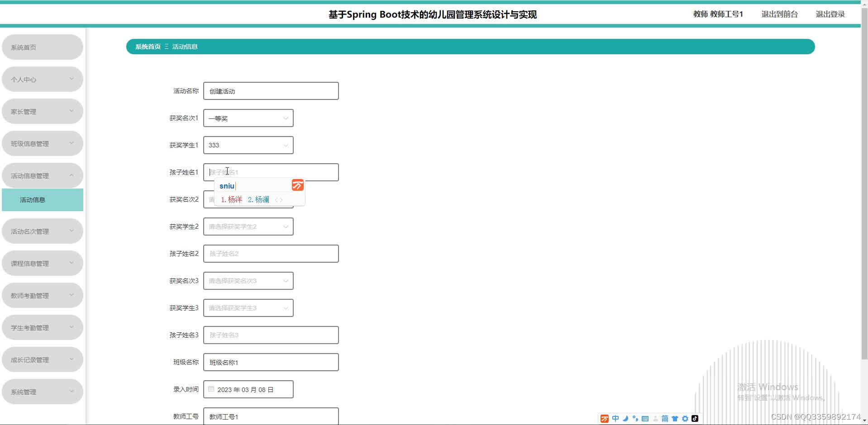Click the moon icon in IME toolbar
Screen dimensions: 868x425
(x=625, y=419)
